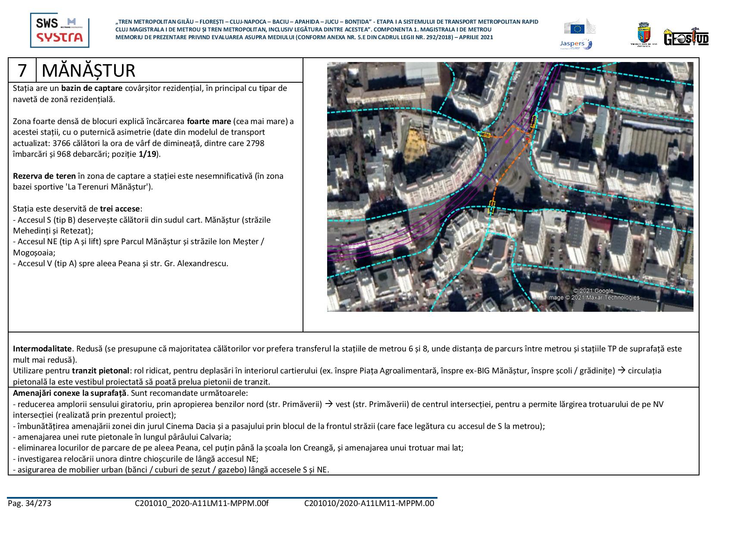Click the Jaspers logo
This screenshot has width=756, height=534.
click(x=575, y=43)
